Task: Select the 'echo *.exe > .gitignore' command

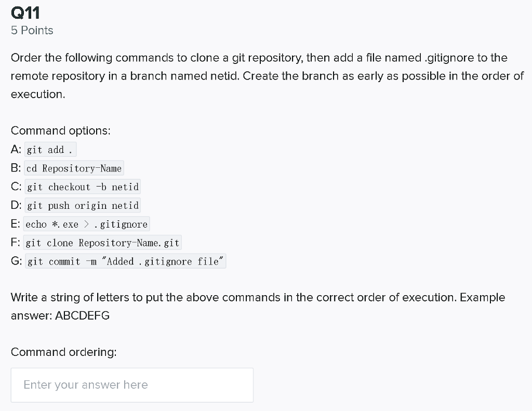Action: pyautogui.click(x=86, y=224)
